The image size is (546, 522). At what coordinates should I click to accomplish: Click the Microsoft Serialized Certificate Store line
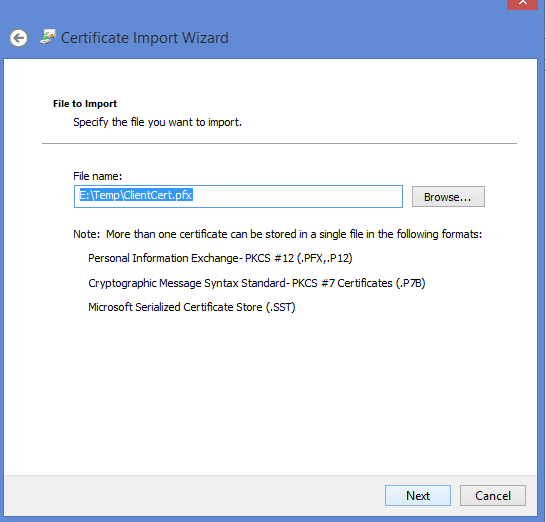pyautogui.click(x=192, y=307)
